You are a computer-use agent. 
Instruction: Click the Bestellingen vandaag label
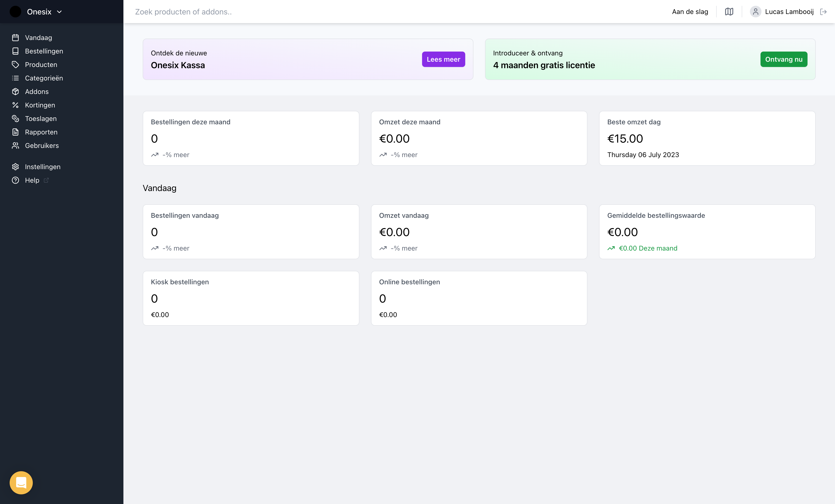click(185, 215)
